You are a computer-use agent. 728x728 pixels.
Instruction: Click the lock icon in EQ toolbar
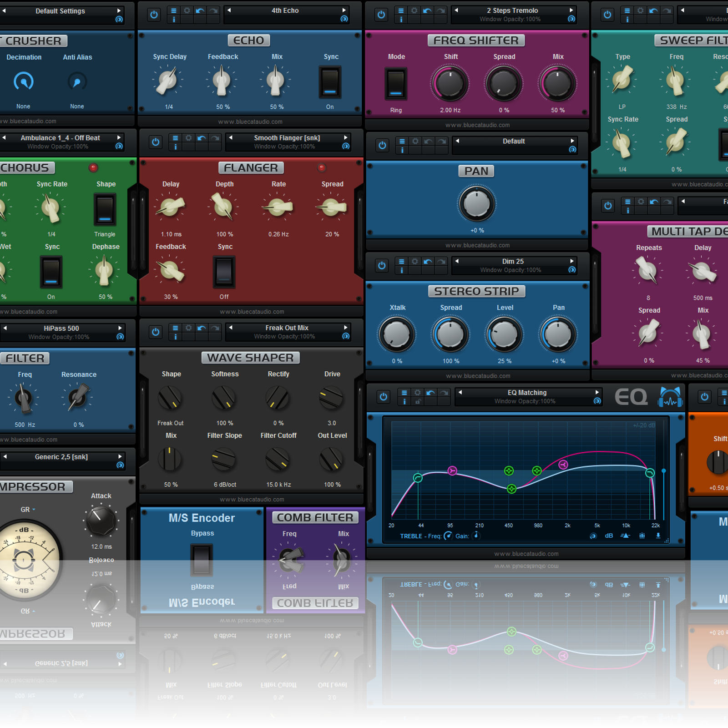coord(418,401)
